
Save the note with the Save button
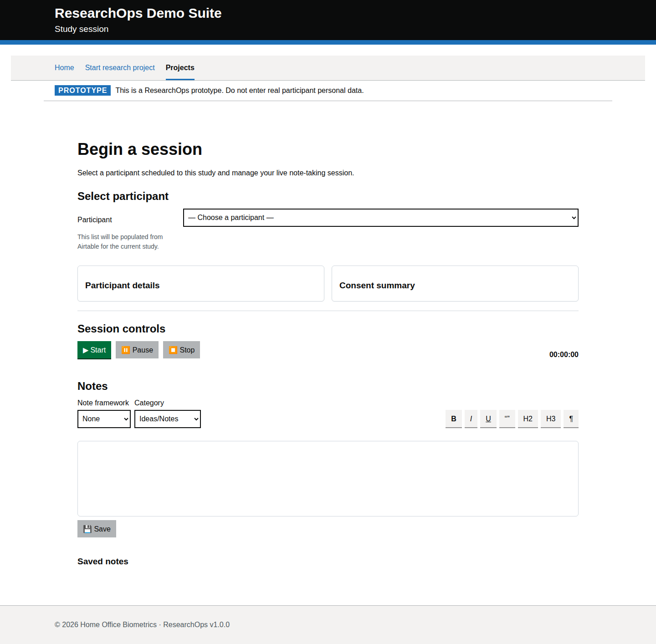click(97, 529)
